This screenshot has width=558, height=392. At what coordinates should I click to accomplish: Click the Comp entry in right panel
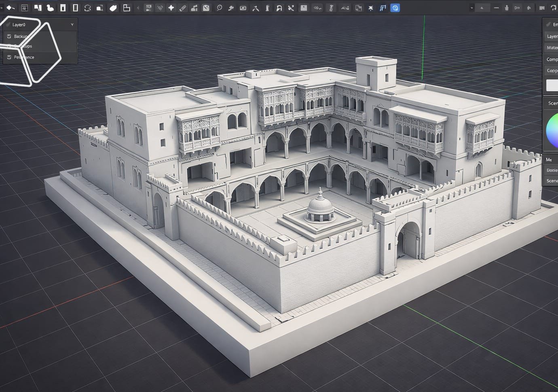[x=552, y=59]
